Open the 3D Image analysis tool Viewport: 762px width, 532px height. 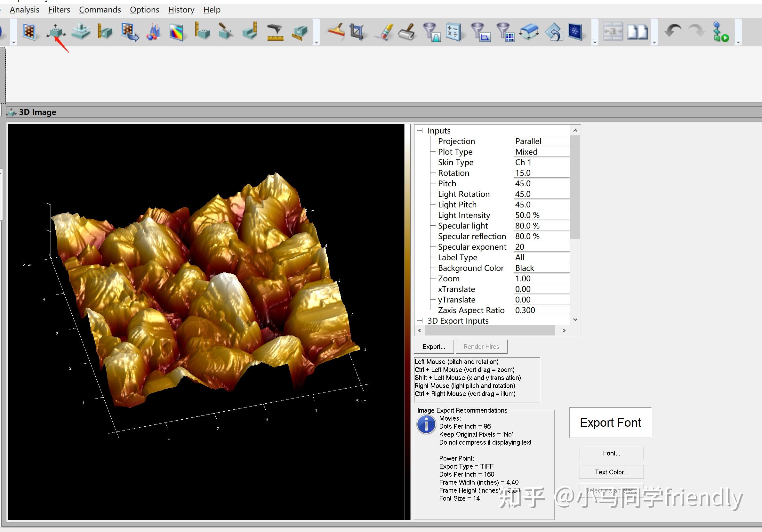pos(55,32)
